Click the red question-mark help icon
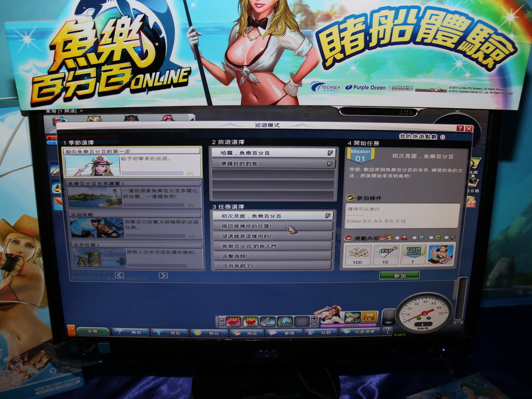This screenshot has width=532, height=399. (x=460, y=128)
